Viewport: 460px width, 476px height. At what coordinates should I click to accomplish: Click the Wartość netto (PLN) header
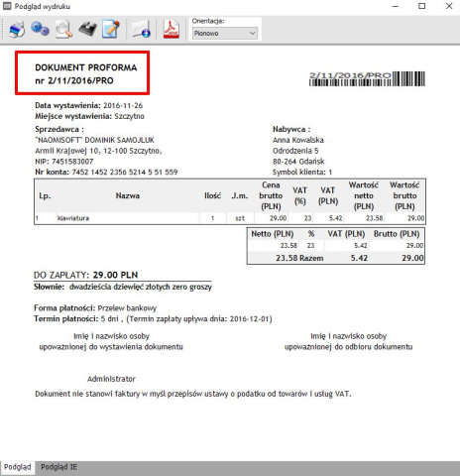364,195
